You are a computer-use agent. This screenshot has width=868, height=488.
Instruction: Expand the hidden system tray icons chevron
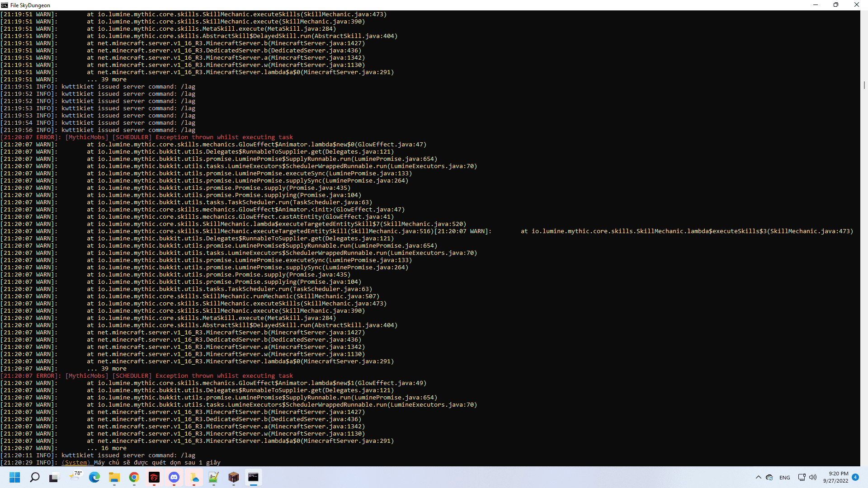[x=758, y=477]
